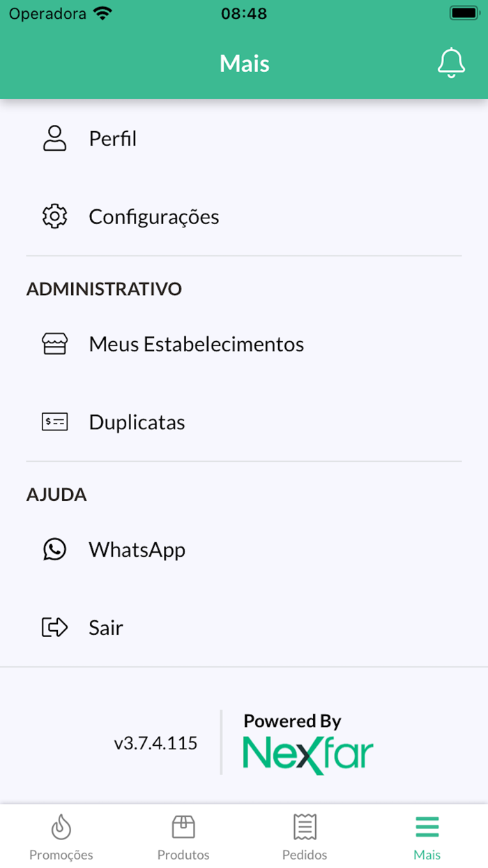
Task: Tap the Pedidos receipt icon
Action: 305,827
